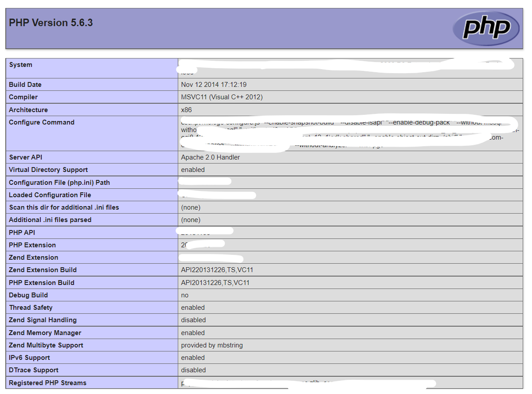The image size is (532, 394).
Task: Click the Loaded Configuration File label
Action: [x=50, y=195]
